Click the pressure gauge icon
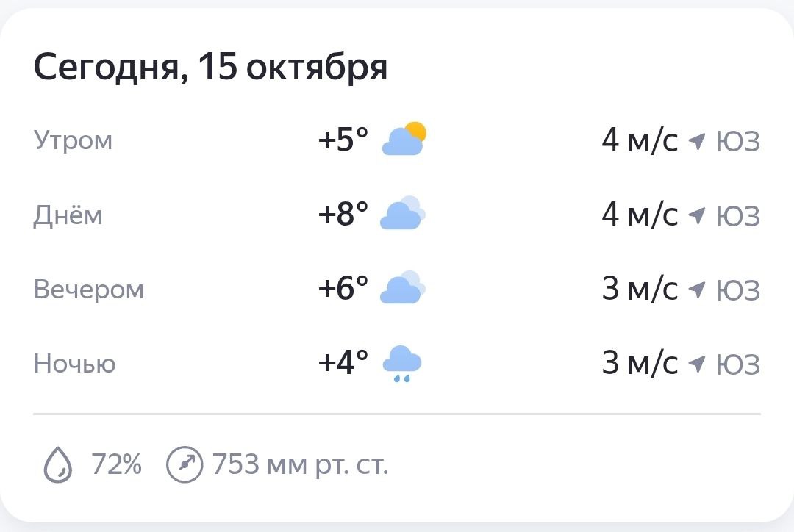The width and height of the screenshot is (794, 532). coord(184,465)
